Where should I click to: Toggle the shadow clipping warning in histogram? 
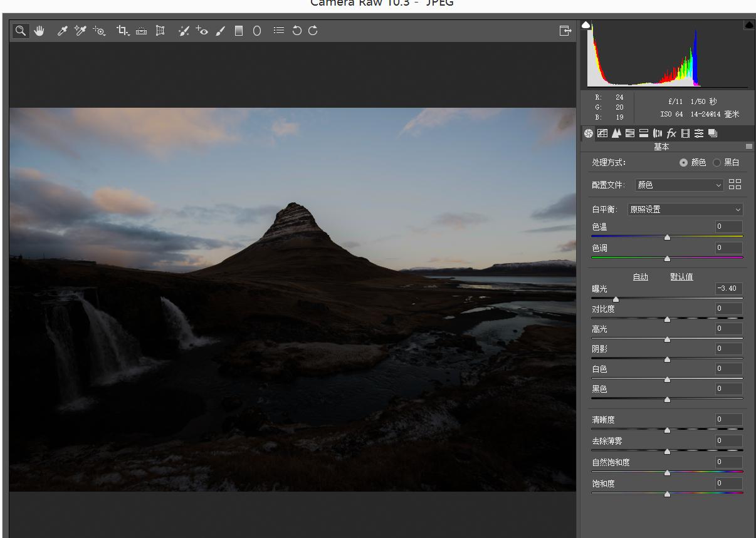point(586,25)
